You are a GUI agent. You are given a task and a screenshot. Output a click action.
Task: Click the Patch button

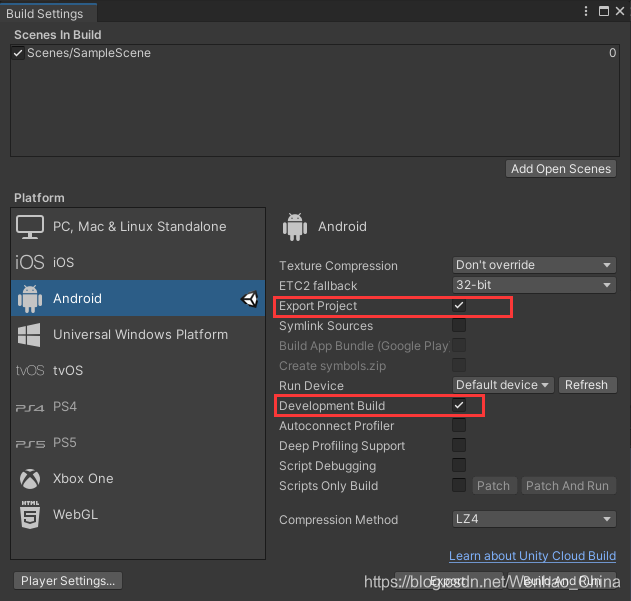point(494,485)
